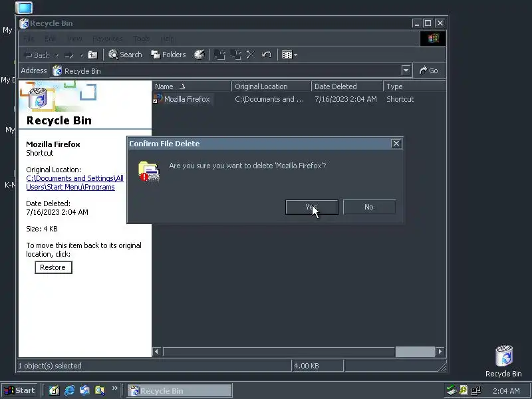
Task: Click the Recycle Bin title bar icon
Action: click(x=24, y=23)
